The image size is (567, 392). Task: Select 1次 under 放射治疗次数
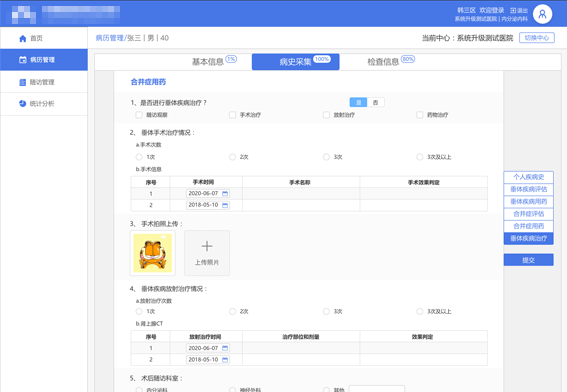[x=139, y=311]
